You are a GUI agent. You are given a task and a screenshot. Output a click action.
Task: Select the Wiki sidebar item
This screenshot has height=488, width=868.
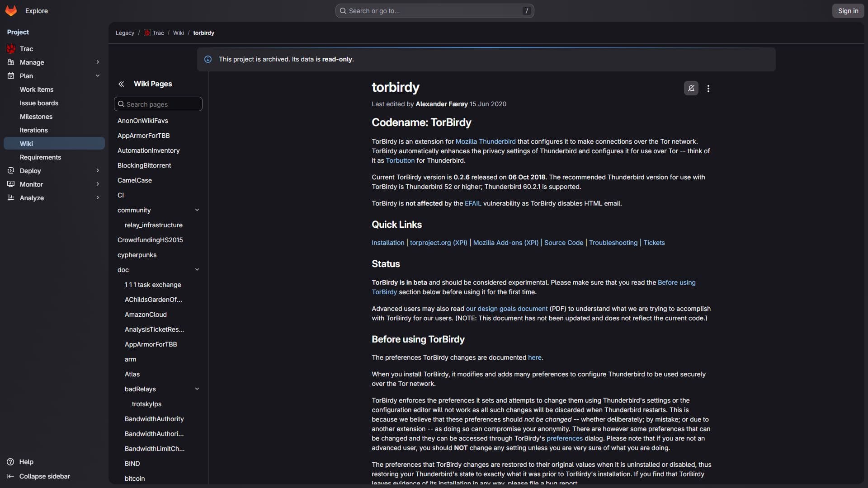pos(54,144)
